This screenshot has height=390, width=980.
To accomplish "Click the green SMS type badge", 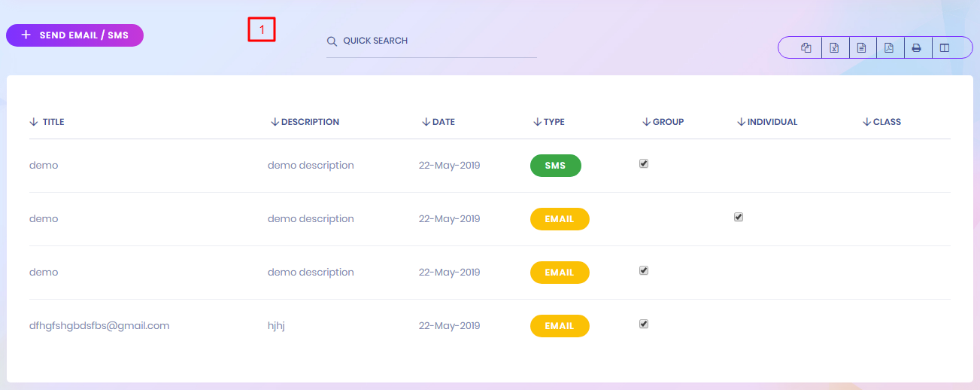I will pyautogui.click(x=555, y=166).
